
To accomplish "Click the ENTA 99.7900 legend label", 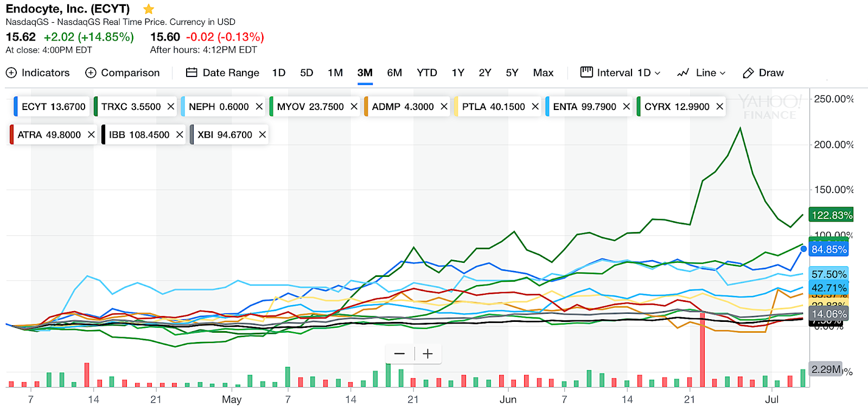I will pyautogui.click(x=585, y=107).
